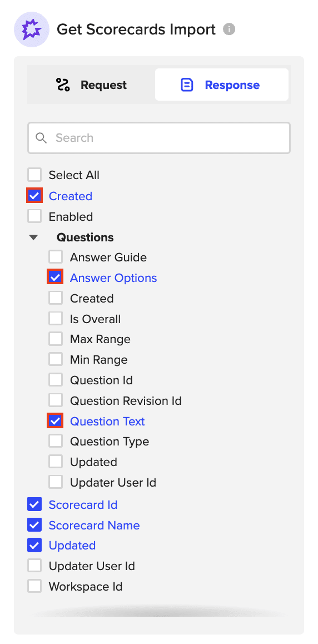The image size is (318, 644).
Task: Tick the Answer Guide checkbox
Action: point(56,257)
